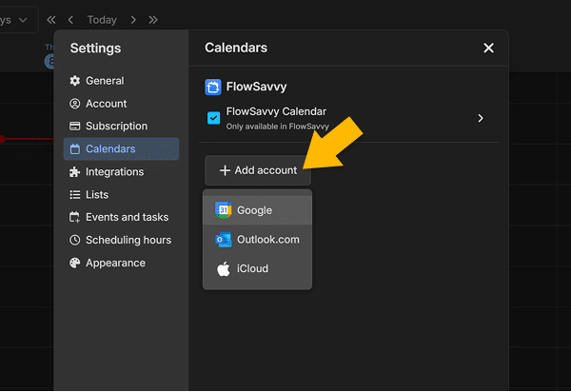The width and height of the screenshot is (571, 392).
Task: Click the plus icon in Add account
Action: (225, 170)
